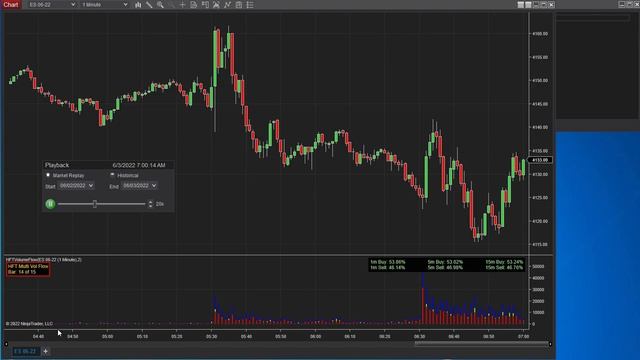Click the Playback panel title
This screenshot has height=360, width=640.
[x=57, y=165]
